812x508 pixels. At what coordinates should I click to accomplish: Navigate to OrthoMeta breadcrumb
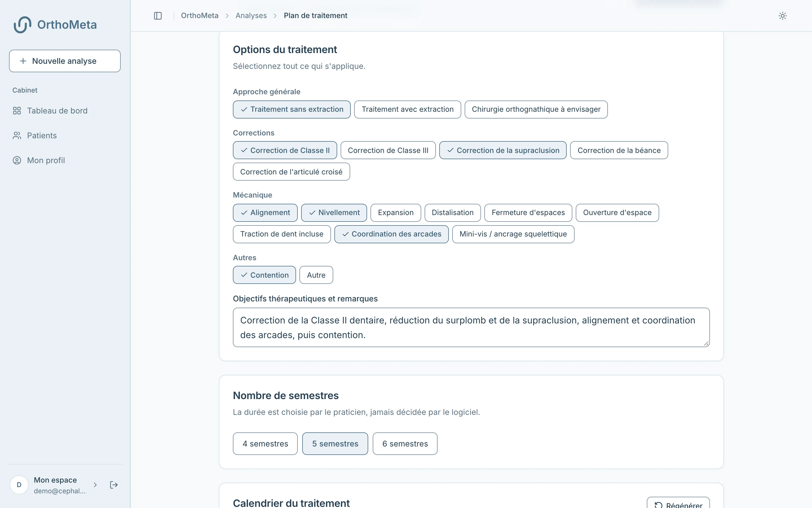click(200, 16)
